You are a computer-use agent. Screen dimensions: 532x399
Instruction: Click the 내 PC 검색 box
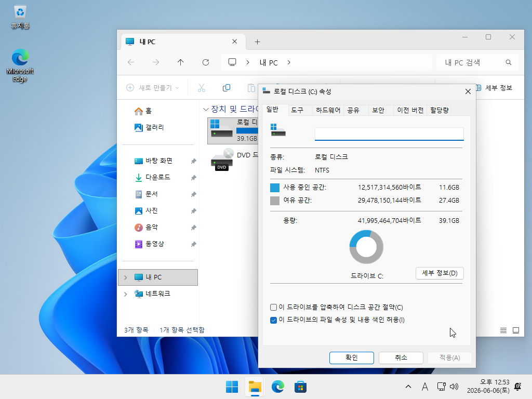click(477, 62)
